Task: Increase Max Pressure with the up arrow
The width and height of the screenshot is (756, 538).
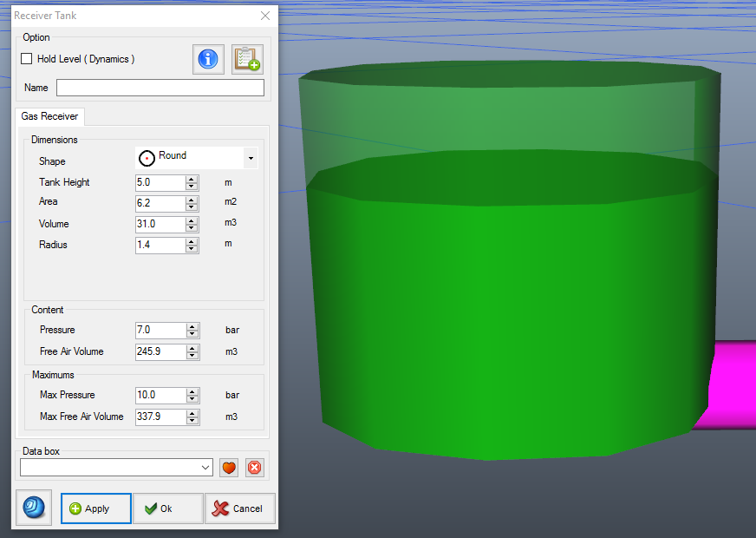Action: pos(192,391)
